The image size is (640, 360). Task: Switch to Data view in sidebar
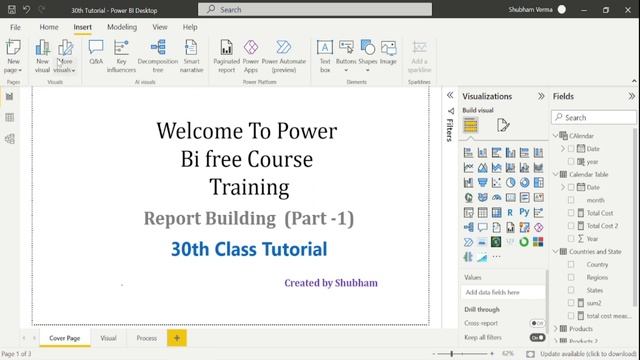coord(10,118)
